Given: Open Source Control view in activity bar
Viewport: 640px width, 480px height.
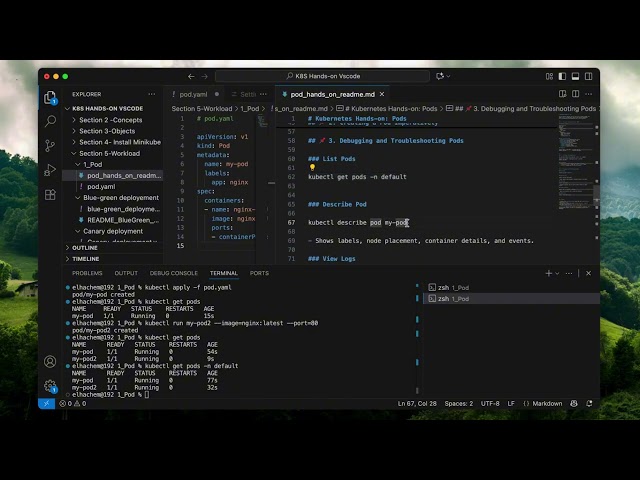Looking at the screenshot, I should point(50,145).
